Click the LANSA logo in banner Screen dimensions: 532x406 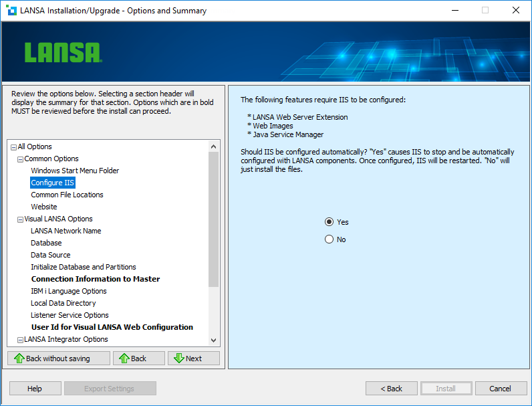pyautogui.click(x=63, y=53)
